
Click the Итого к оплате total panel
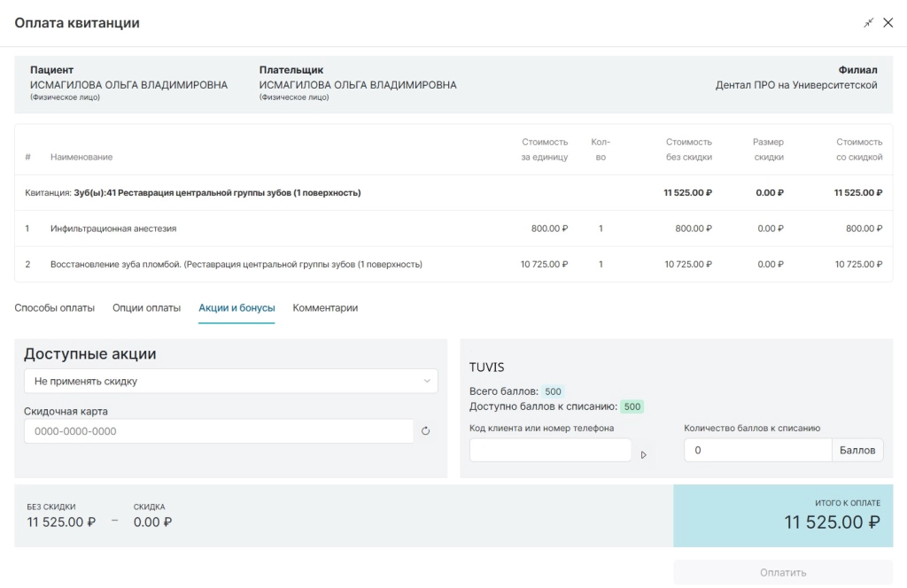(783, 515)
